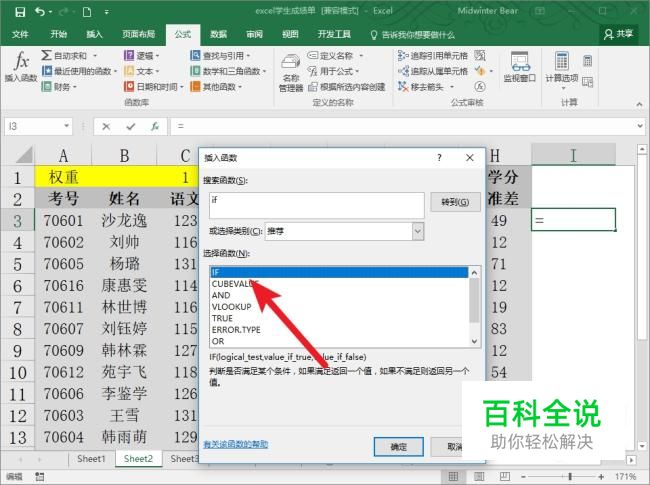This screenshot has width=650, height=485.
Task: Click Trace Dependents (追踪从属单元格)
Action: click(432, 71)
